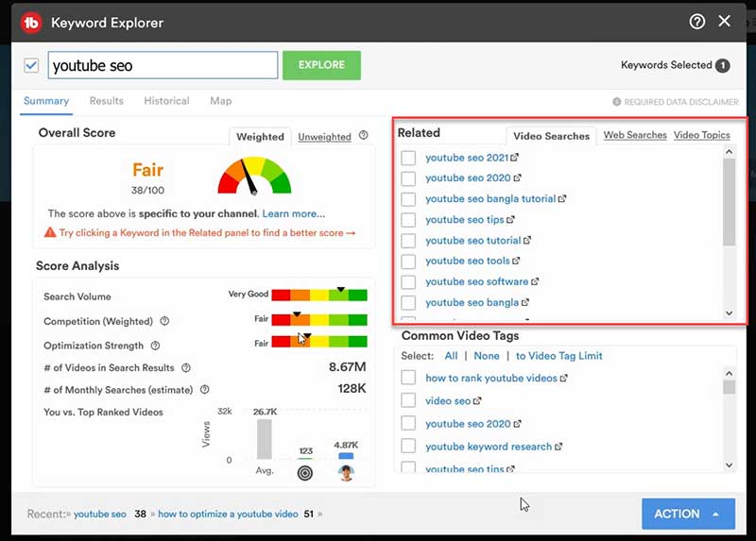Open external link icon for youtube seo 2021
Image resolution: width=756 pixels, height=541 pixels.
pyautogui.click(x=515, y=158)
